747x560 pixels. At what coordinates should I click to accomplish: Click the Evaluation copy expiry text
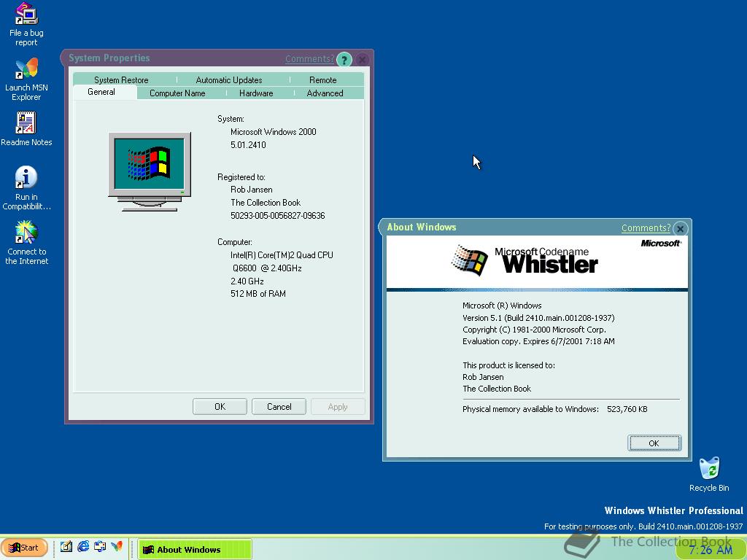(538, 341)
